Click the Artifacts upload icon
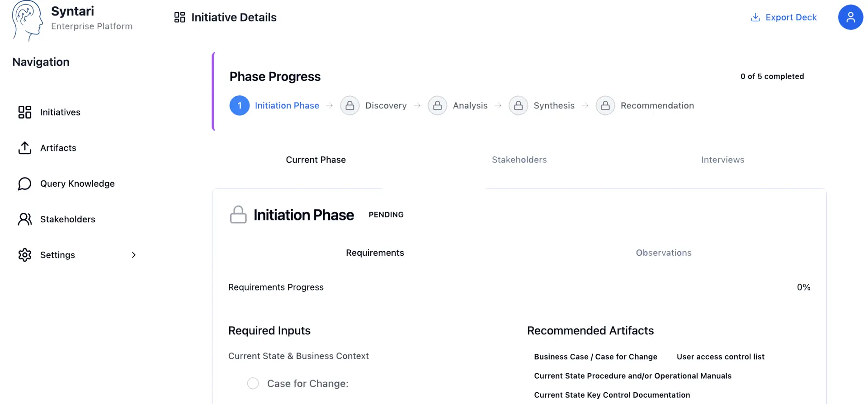 pyautogui.click(x=25, y=148)
